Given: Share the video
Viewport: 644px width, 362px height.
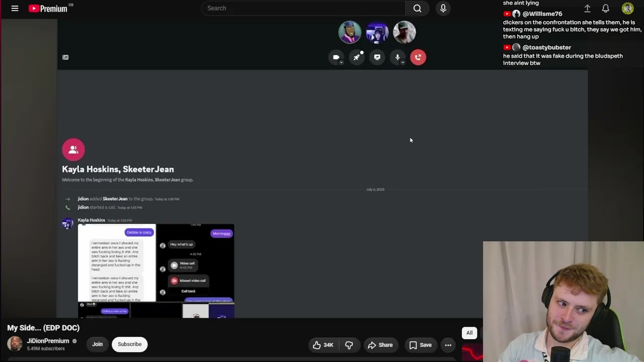Looking at the screenshot, I should click(380, 345).
